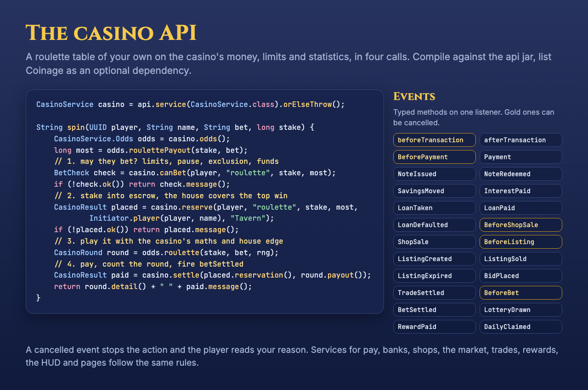588x390 pixels.
Task: Click the SavingsMoved event chip
Action: pyautogui.click(x=435, y=191)
